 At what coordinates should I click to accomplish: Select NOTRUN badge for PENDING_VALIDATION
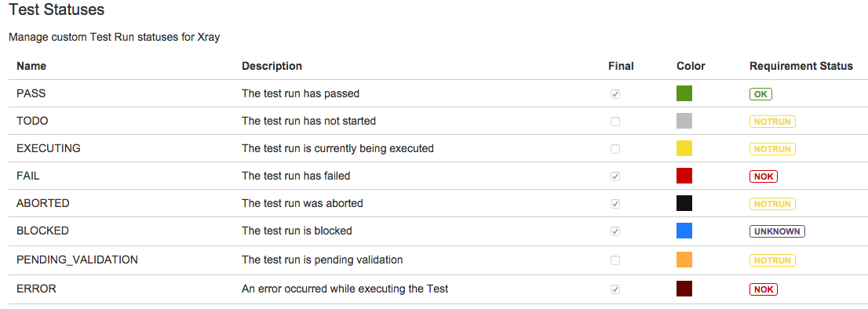click(x=772, y=260)
